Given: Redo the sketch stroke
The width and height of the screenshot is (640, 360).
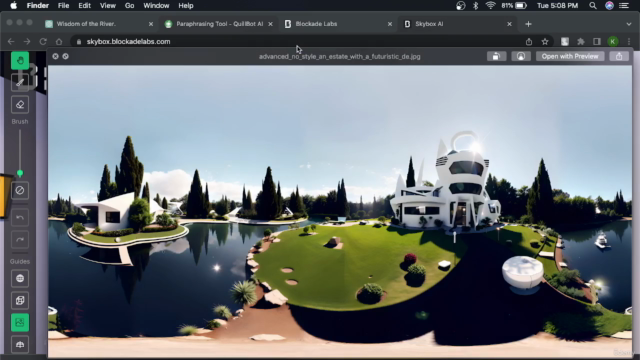Looking at the screenshot, I should tap(20, 240).
